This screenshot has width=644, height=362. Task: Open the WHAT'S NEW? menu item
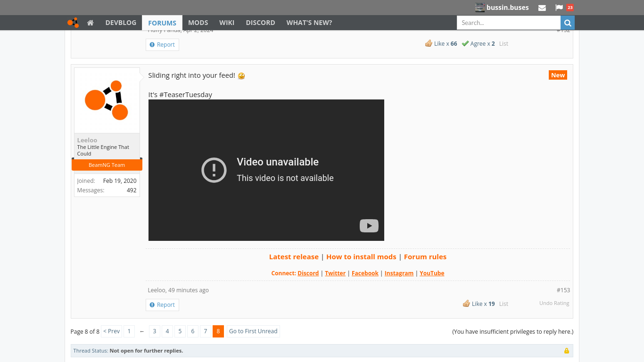pos(309,23)
